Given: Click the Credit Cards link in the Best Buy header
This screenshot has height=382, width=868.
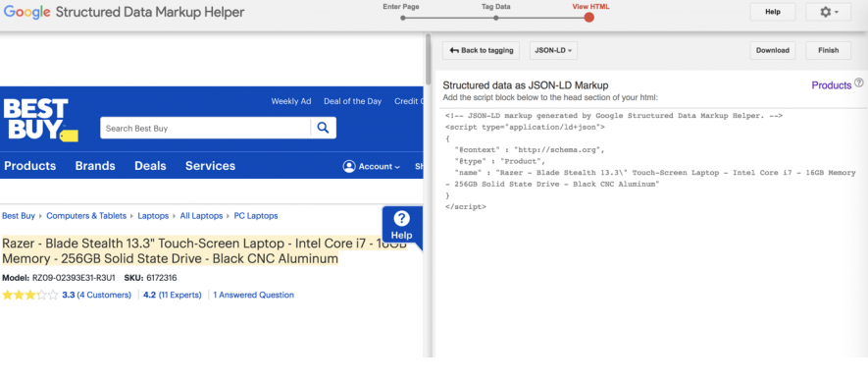Looking at the screenshot, I should click(409, 101).
